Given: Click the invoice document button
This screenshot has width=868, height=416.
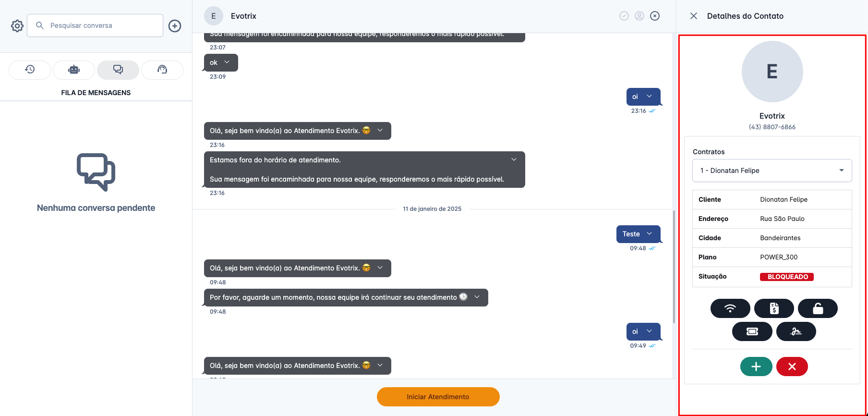Looking at the screenshot, I should [x=774, y=308].
